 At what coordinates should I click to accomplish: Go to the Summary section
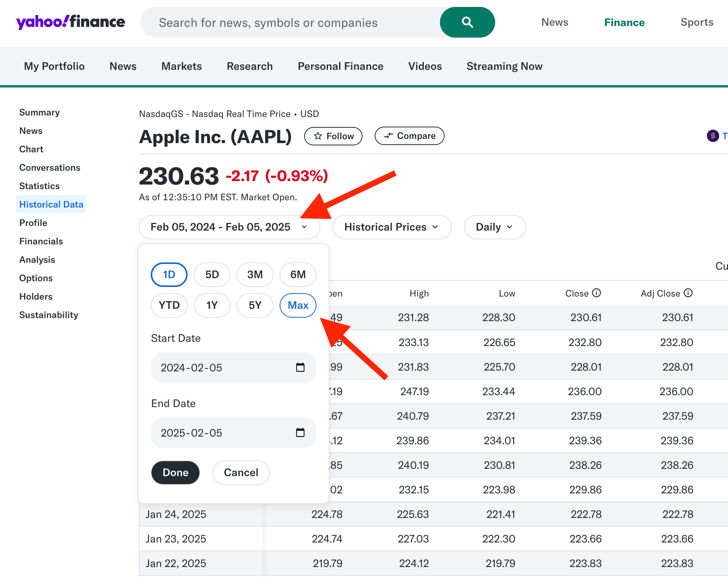(40, 112)
